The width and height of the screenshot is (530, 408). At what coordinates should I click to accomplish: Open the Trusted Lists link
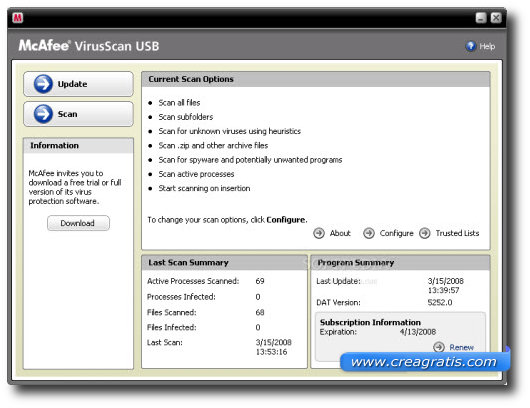point(457,233)
